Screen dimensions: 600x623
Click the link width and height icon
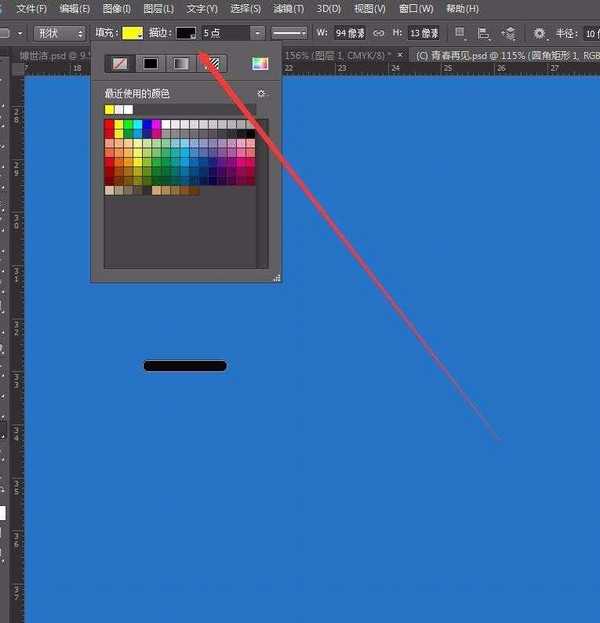click(x=378, y=33)
